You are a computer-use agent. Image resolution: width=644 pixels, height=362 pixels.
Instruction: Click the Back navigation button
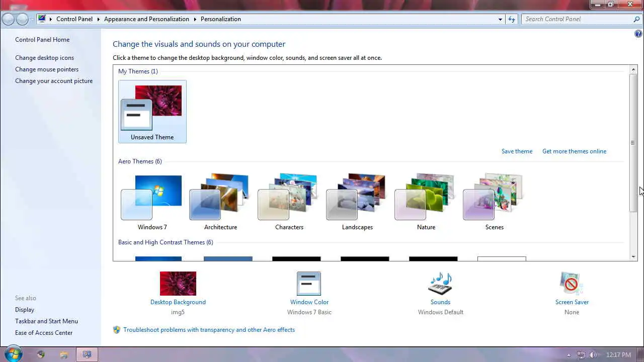[x=8, y=19]
